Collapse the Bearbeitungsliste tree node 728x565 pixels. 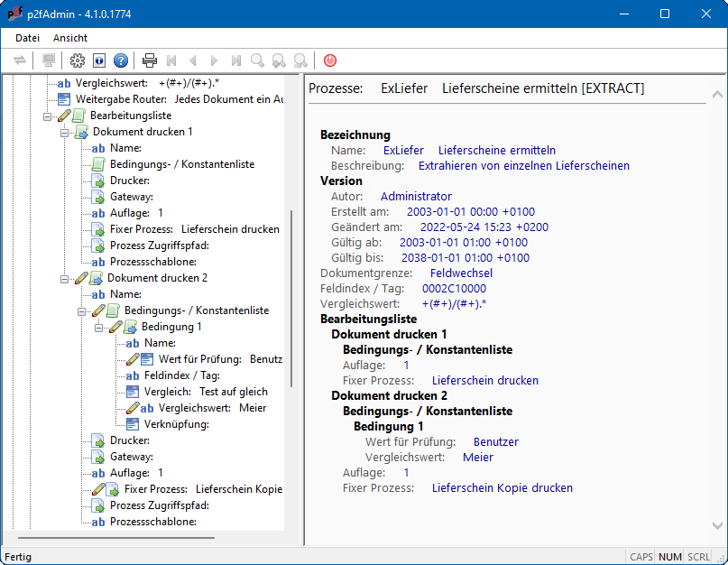pos(48,116)
